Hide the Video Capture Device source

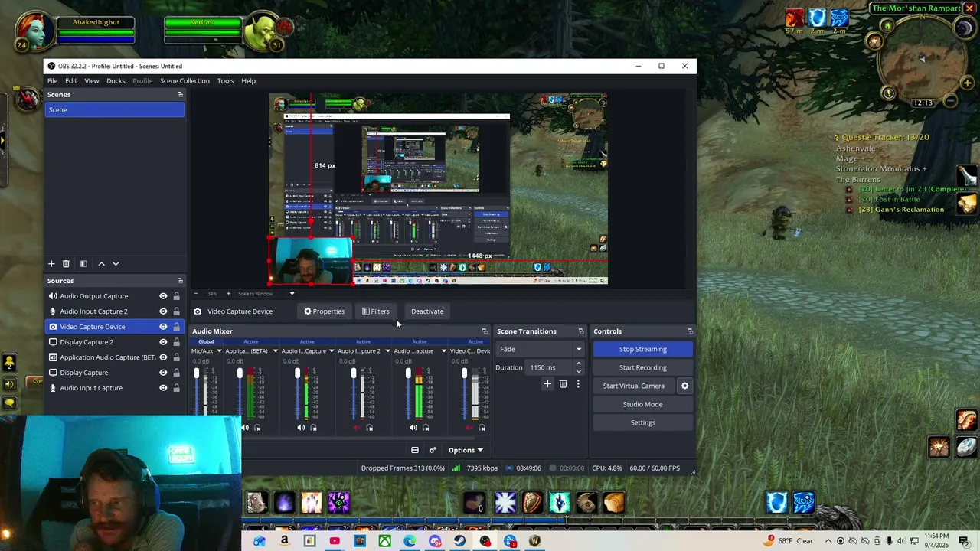pyautogui.click(x=163, y=327)
